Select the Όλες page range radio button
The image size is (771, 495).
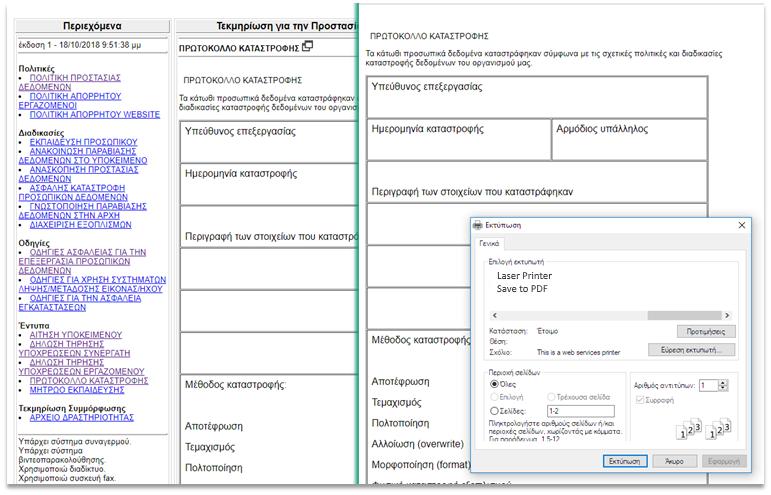tap(494, 384)
